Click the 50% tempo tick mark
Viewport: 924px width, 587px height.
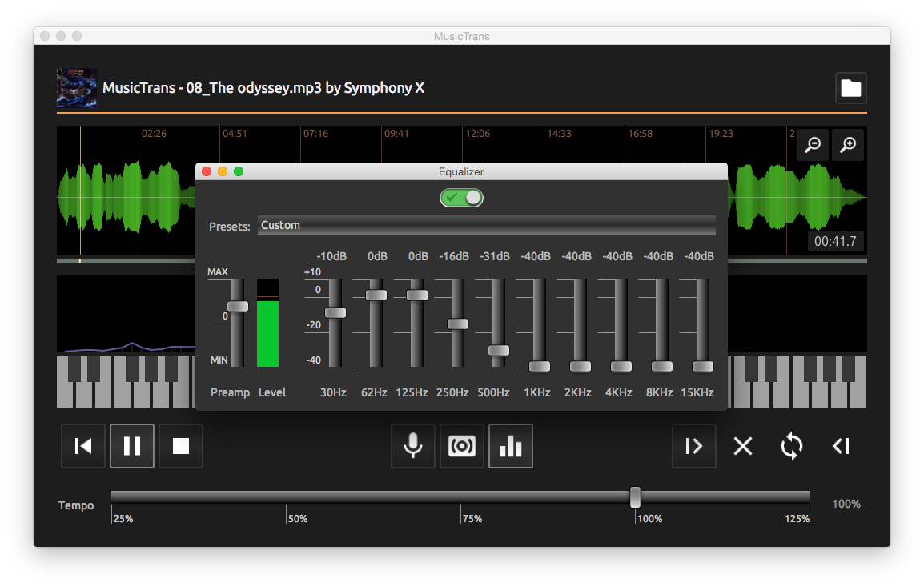[x=287, y=514]
